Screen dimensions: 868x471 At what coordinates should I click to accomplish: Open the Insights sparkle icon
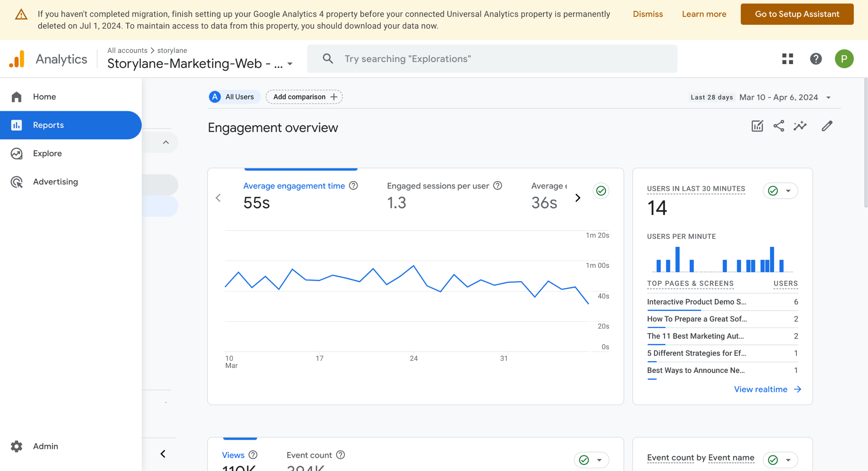pos(800,126)
